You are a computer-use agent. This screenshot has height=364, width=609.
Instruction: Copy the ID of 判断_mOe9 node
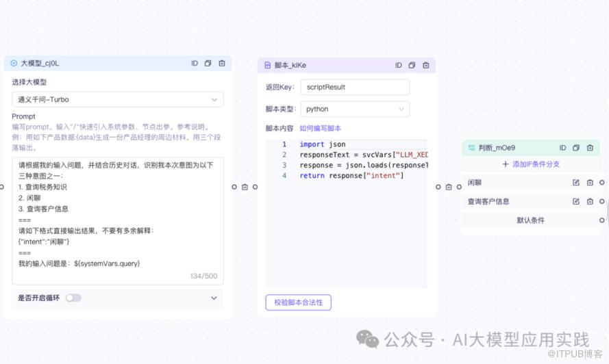coord(563,148)
